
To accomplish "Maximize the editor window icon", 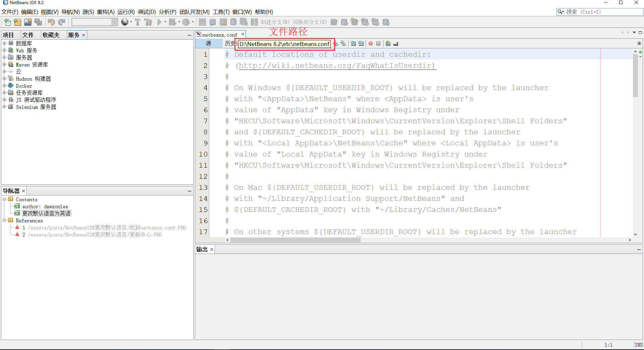I will coord(640,33).
